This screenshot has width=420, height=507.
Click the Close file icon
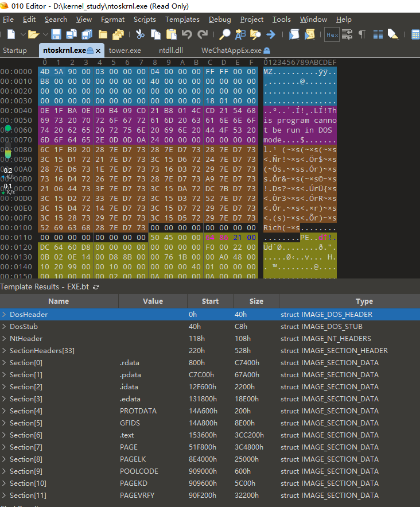click(103, 34)
